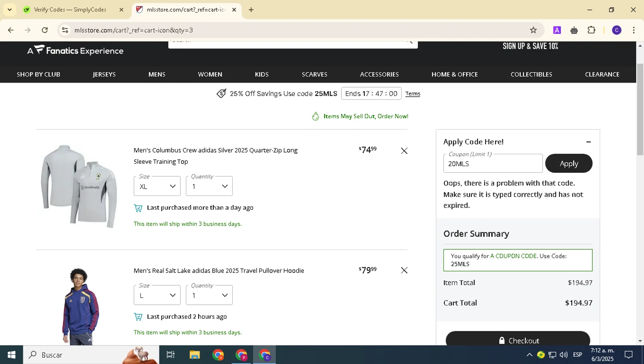This screenshot has width=644, height=364.
Task: Close the Verify Codes SimplyCodes tab
Action: click(x=121, y=9)
